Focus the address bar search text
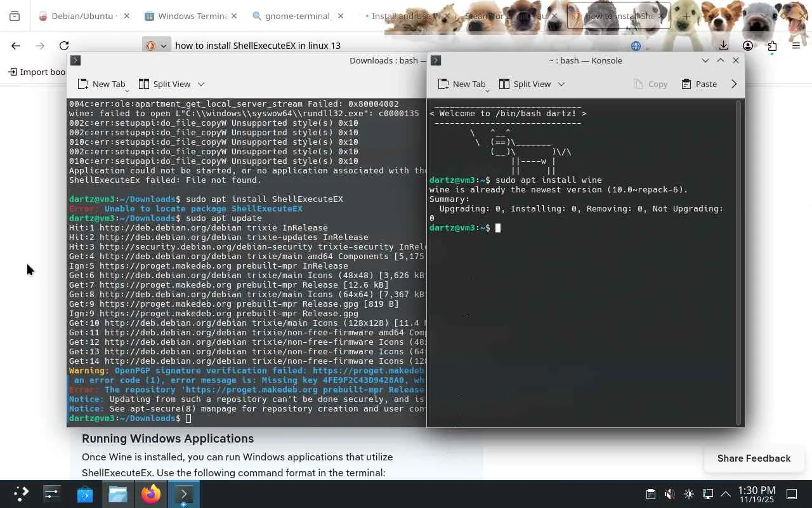Viewport: 812px width, 508px height. (x=258, y=46)
